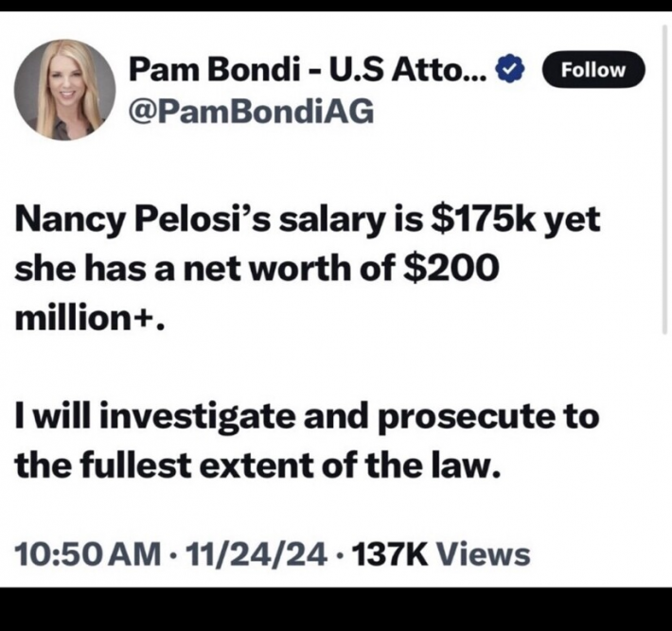Click the 11/24/24 post date
Viewport: 672px width, 631px height.
[x=251, y=553]
